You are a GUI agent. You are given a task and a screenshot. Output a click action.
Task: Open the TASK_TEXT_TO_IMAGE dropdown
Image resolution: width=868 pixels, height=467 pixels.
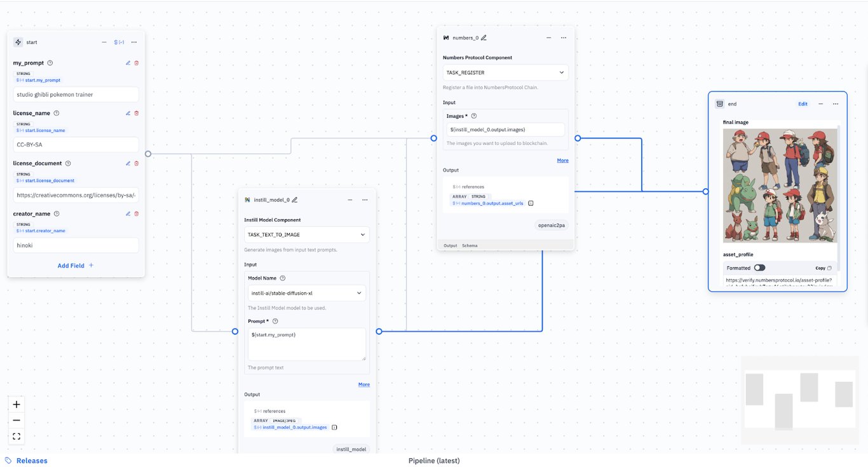[307, 234]
